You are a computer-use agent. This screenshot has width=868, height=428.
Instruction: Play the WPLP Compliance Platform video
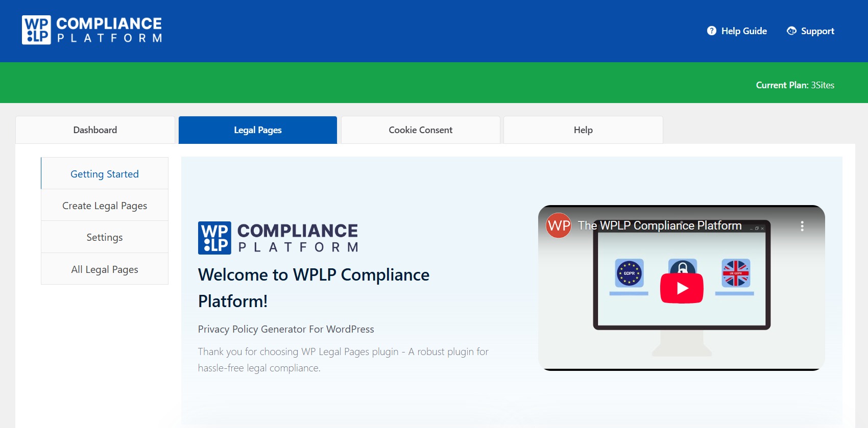pos(682,288)
